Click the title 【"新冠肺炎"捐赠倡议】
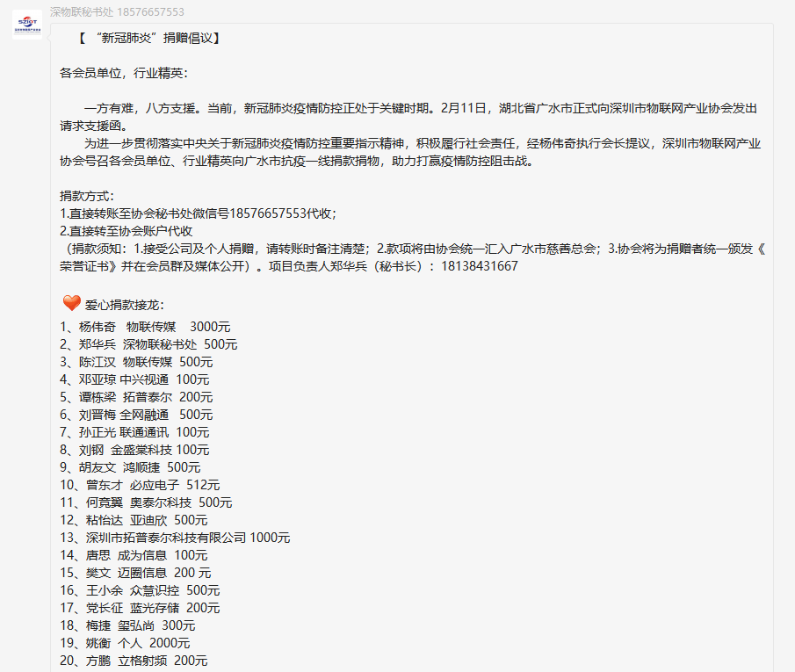The width and height of the screenshot is (795, 672). (148, 38)
